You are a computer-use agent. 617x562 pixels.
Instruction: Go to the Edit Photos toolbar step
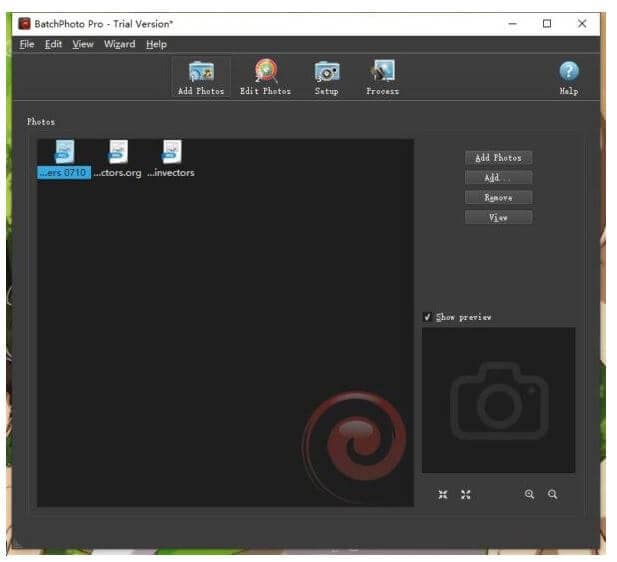[266, 78]
